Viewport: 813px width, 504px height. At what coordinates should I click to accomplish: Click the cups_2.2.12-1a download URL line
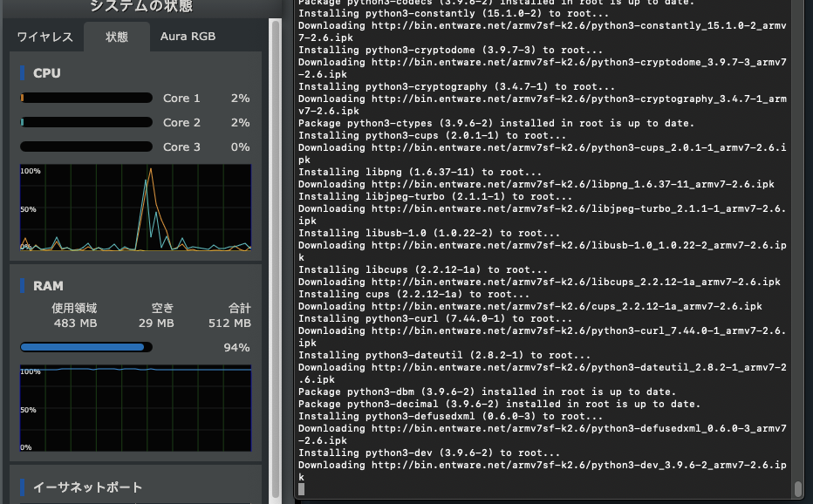tap(529, 306)
